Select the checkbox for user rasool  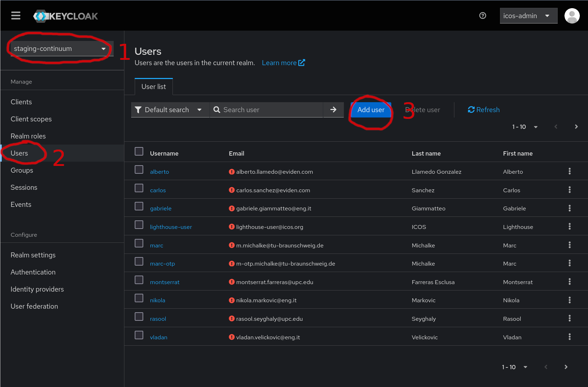139,317
